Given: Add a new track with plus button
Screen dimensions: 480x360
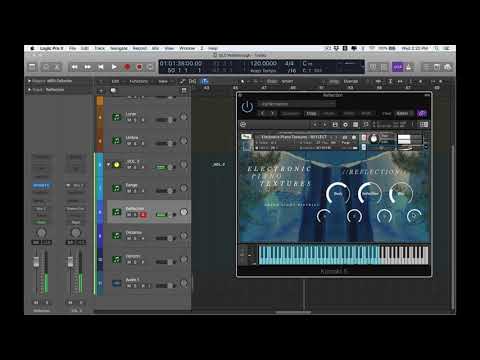Looking at the screenshot, I should [x=101, y=91].
